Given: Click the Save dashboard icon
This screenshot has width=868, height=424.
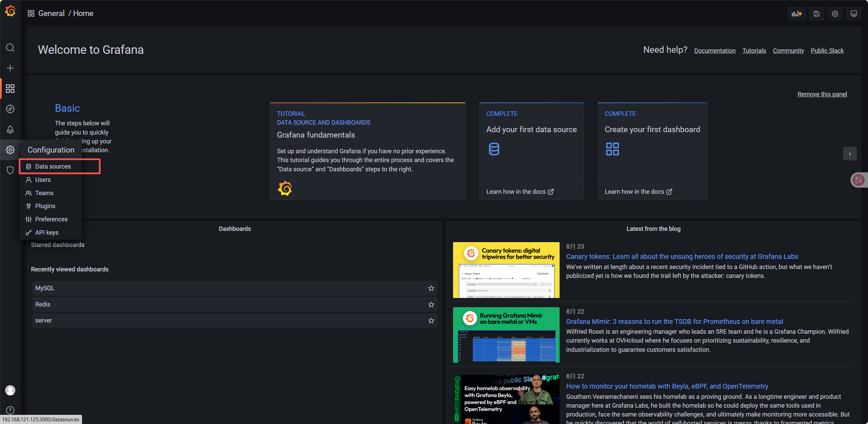Looking at the screenshot, I should 817,14.
